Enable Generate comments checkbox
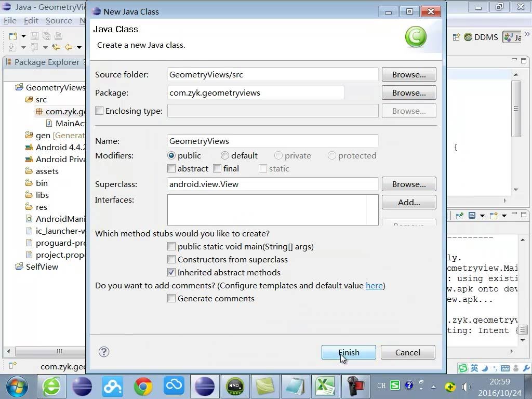532x399 pixels. point(171,298)
